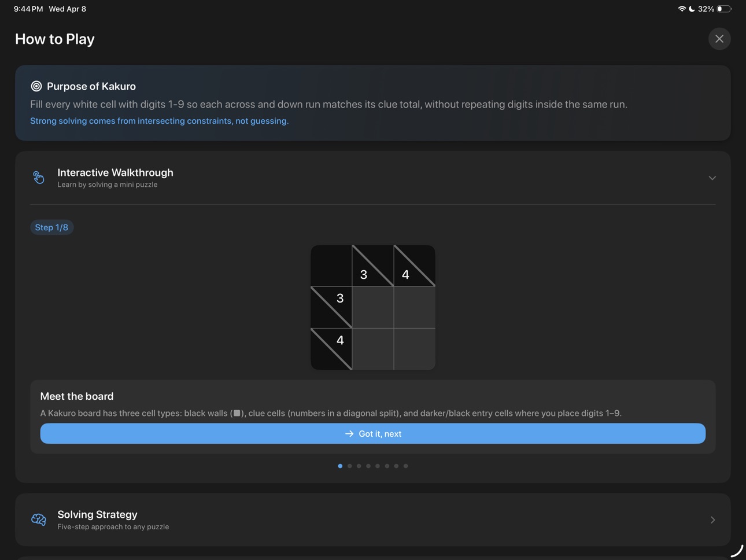The width and height of the screenshot is (746, 560).
Task: Tap the 9:44 PM clock in status bar
Action: coord(28,9)
